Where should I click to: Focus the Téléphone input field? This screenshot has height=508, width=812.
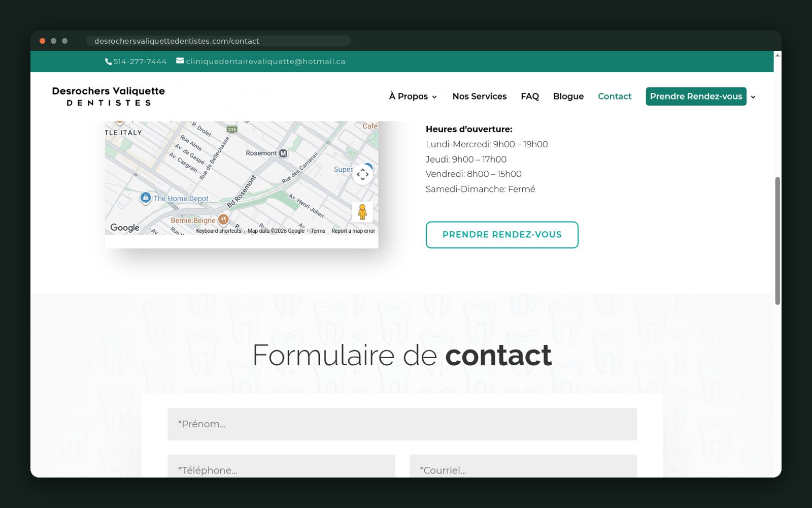pos(281,466)
